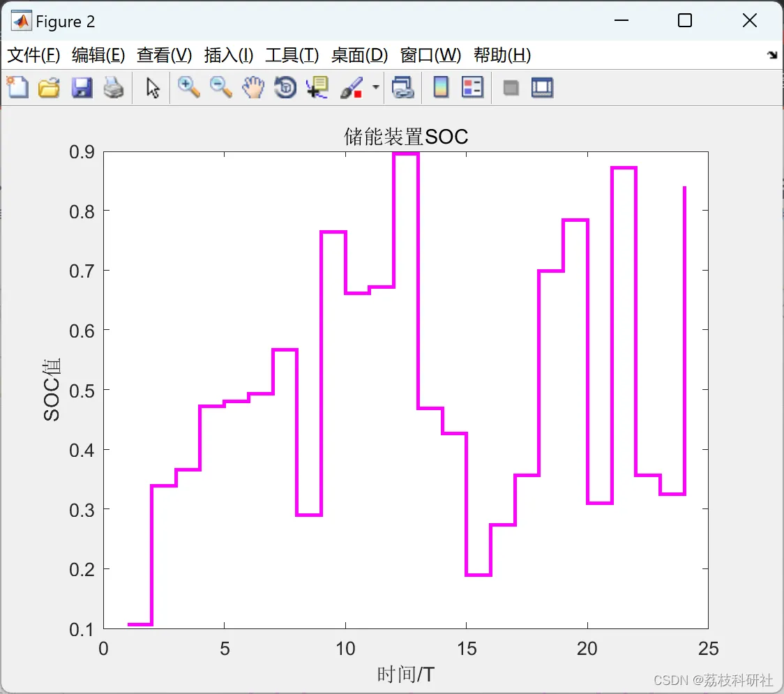This screenshot has height=694, width=784.
Task: Click the y-axis tick label 0.5
Action: click(x=82, y=391)
